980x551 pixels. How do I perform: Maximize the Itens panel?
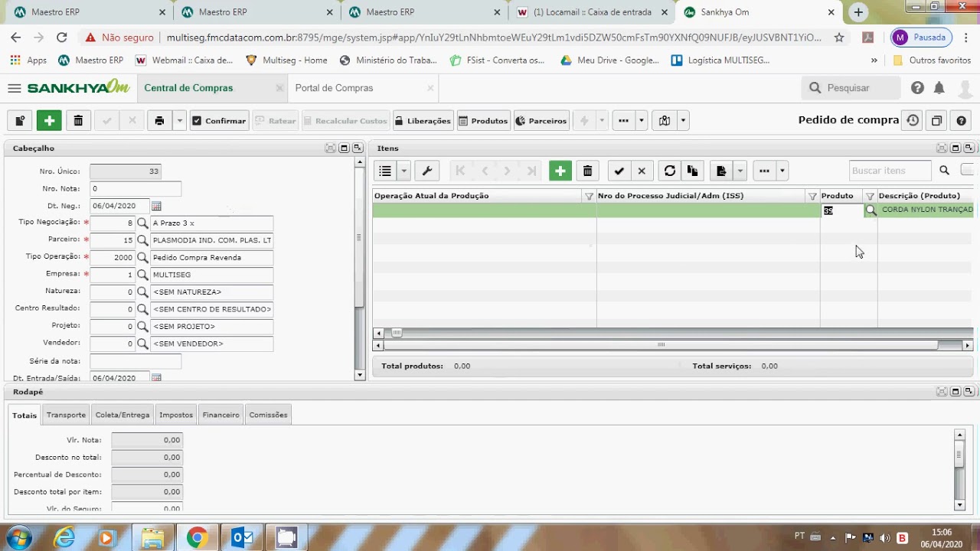pos(955,148)
